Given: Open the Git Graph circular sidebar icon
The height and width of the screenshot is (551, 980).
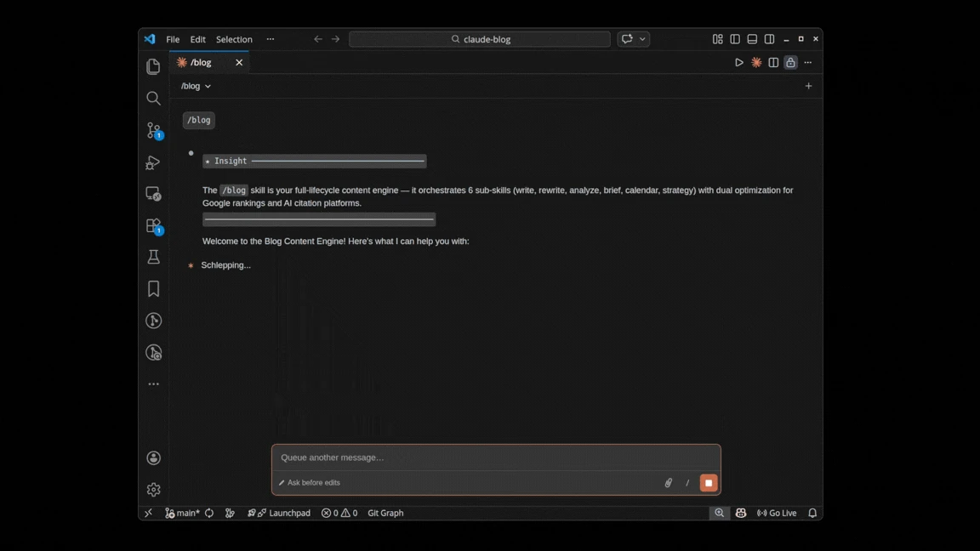Looking at the screenshot, I should [x=153, y=321].
